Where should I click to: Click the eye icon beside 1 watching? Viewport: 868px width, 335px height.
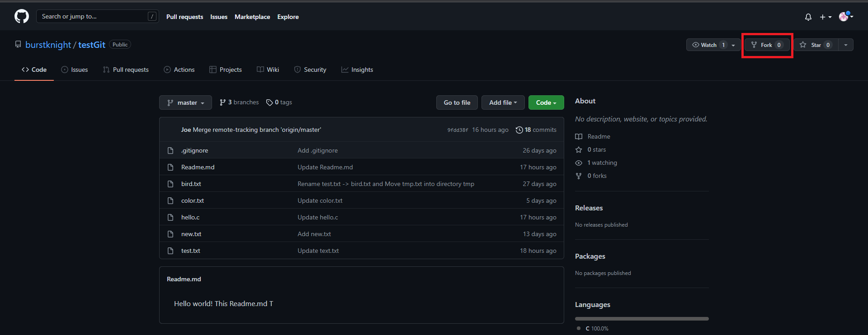pyautogui.click(x=579, y=163)
